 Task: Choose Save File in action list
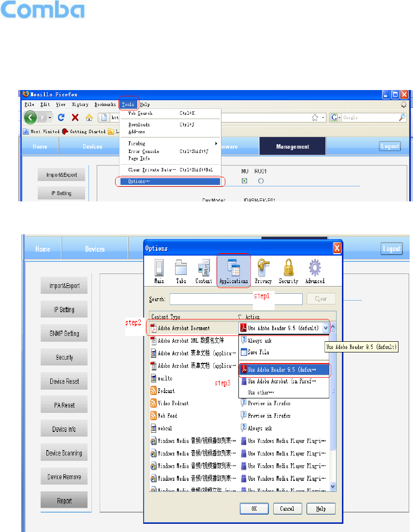tap(284, 352)
